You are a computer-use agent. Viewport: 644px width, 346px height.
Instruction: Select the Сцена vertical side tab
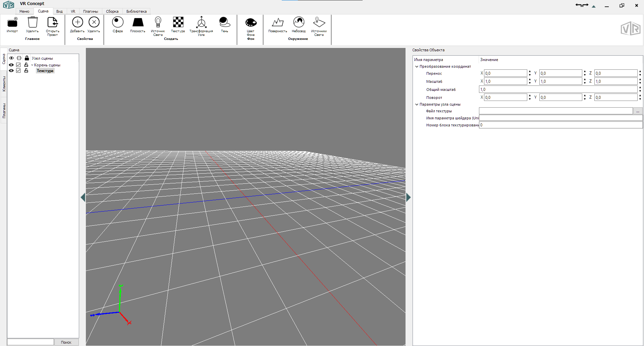(x=4, y=59)
